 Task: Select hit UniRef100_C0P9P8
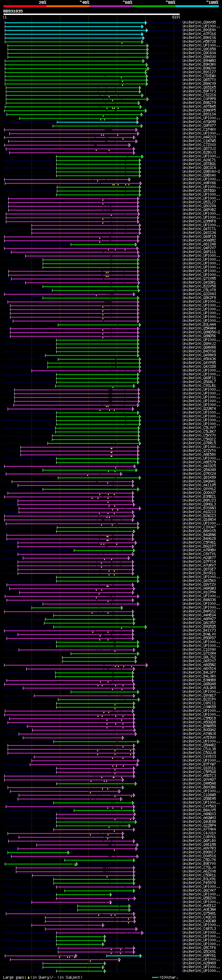199,99
